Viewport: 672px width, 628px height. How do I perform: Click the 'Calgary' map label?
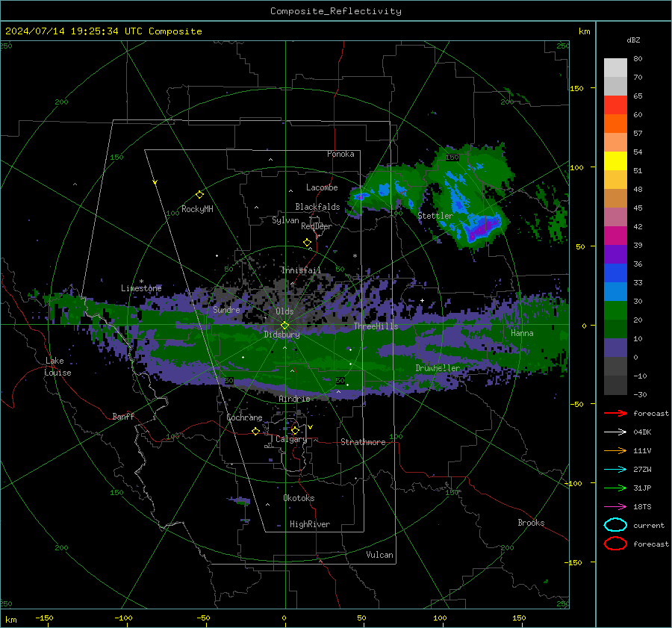(x=291, y=439)
